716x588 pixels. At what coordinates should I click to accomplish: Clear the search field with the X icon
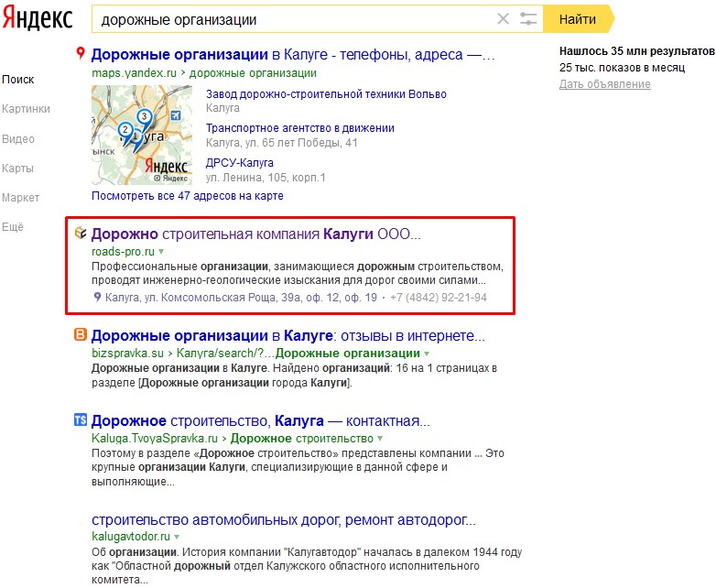[x=503, y=19]
